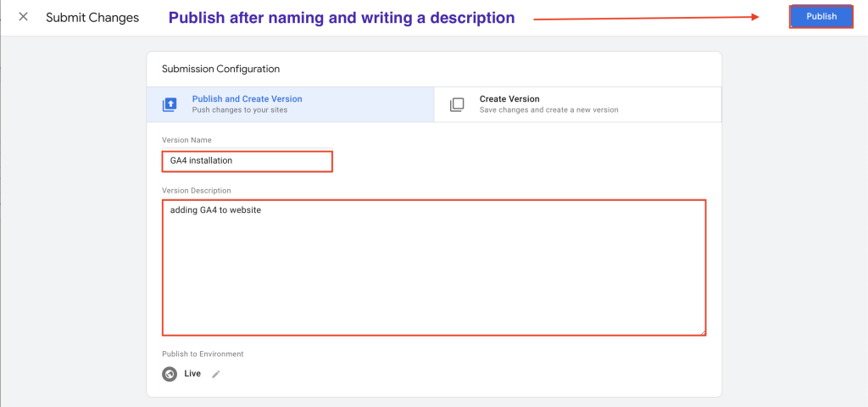Click the Version Name field label
Screen dimensions: 868x407
click(186, 140)
